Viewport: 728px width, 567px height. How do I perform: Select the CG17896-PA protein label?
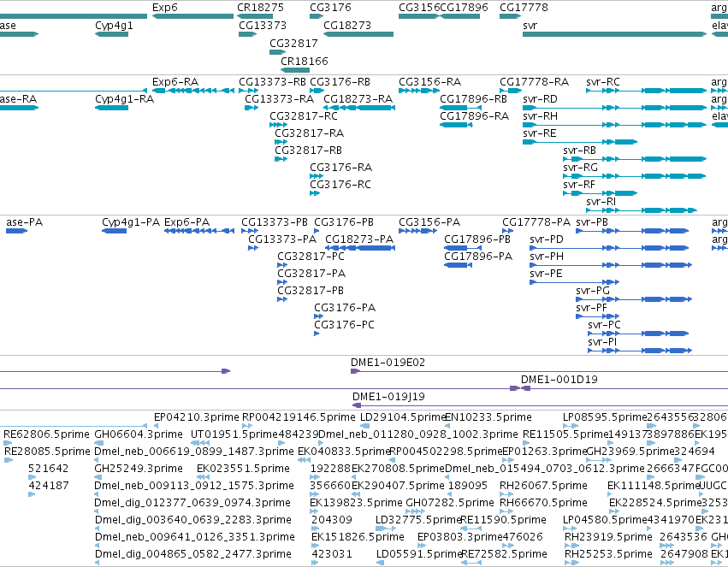478,257
